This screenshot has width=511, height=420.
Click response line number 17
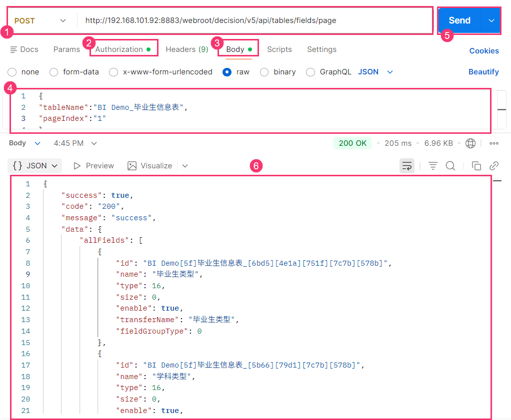pyautogui.click(x=25, y=365)
